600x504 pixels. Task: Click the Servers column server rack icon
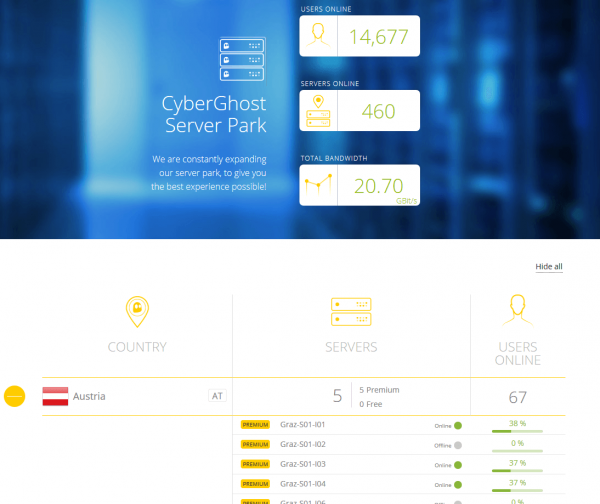click(x=351, y=312)
